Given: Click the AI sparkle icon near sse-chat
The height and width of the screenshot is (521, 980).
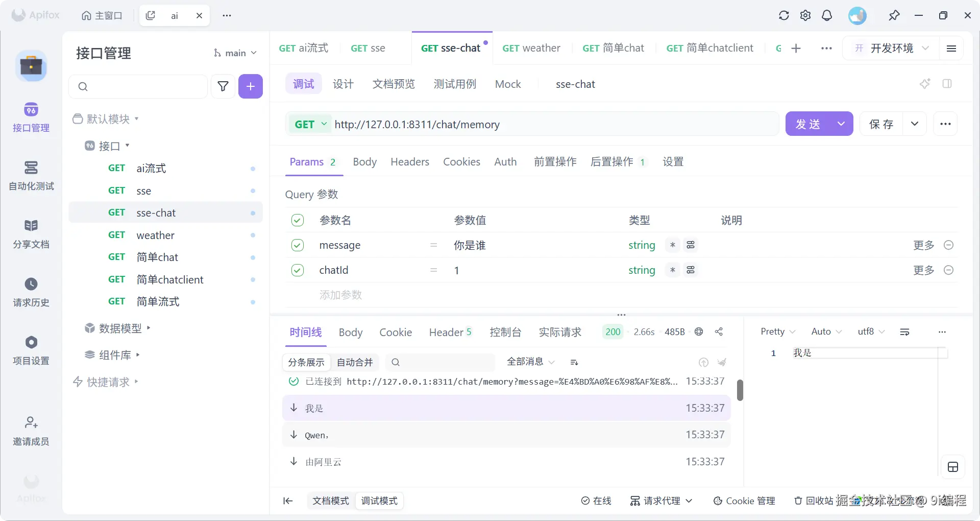Looking at the screenshot, I should click(x=925, y=83).
